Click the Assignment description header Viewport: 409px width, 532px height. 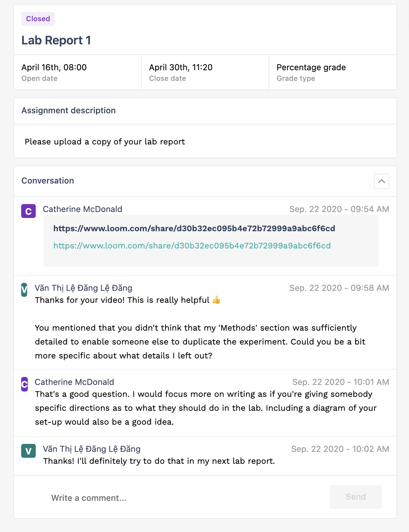[68, 110]
